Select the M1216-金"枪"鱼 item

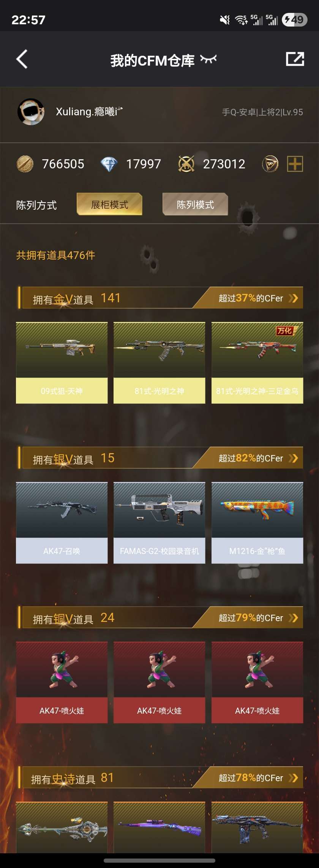[257, 523]
